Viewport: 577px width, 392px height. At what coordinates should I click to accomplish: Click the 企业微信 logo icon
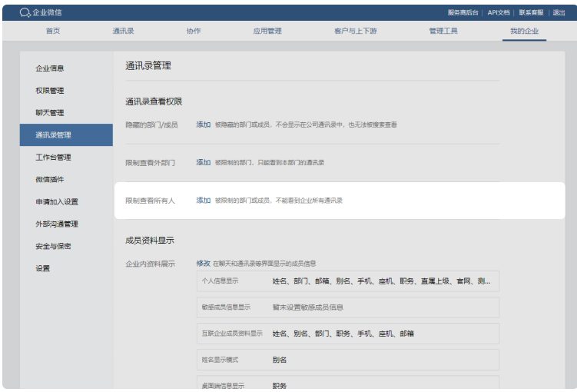pyautogui.click(x=25, y=12)
